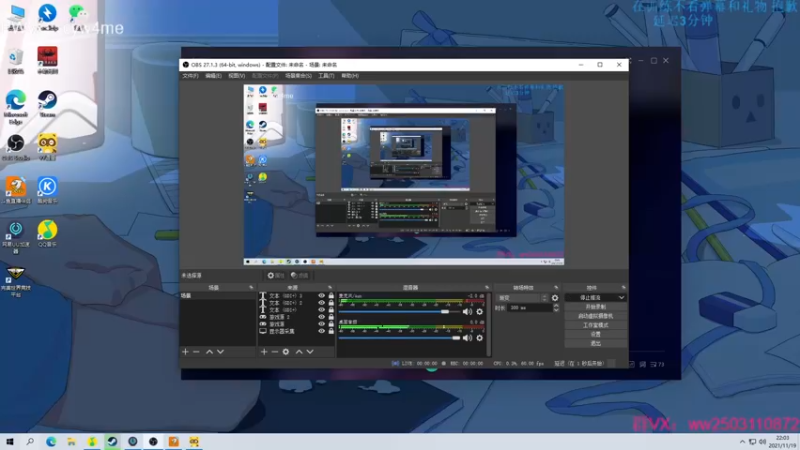Open File Explorer from the taskbar

[x=71, y=442]
